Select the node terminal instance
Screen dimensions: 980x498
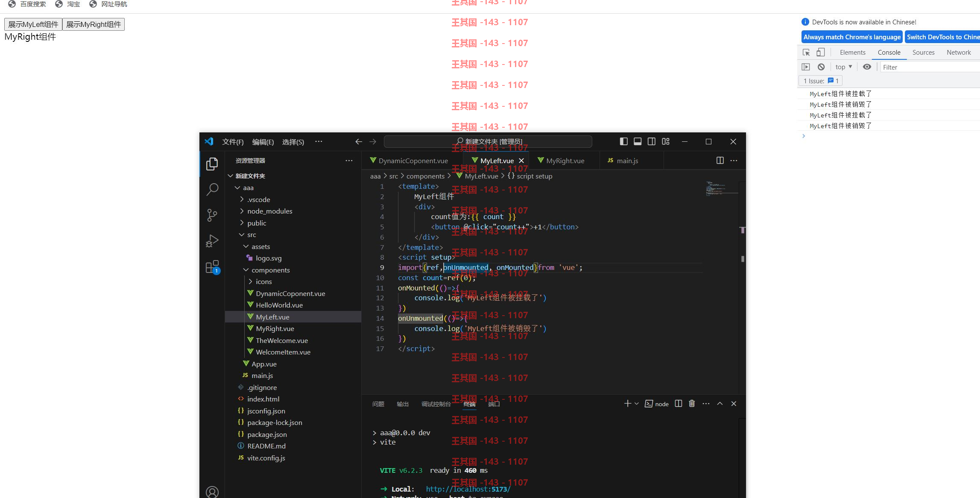pyautogui.click(x=657, y=404)
